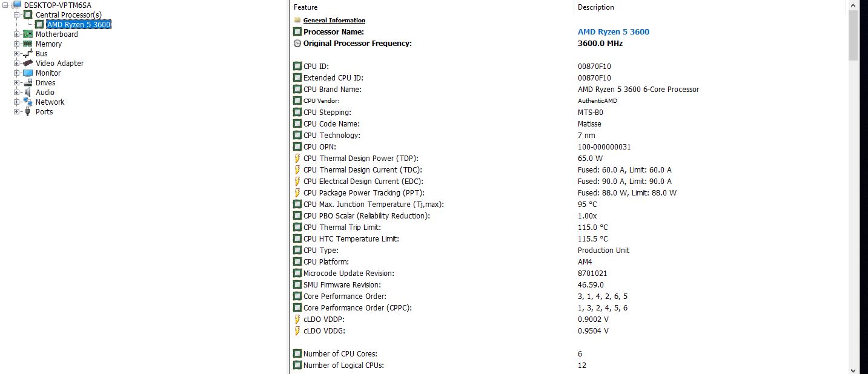Click the lightning icon beside CPU Thermal Design Current
The height and width of the screenshot is (374, 868).
pyautogui.click(x=297, y=169)
